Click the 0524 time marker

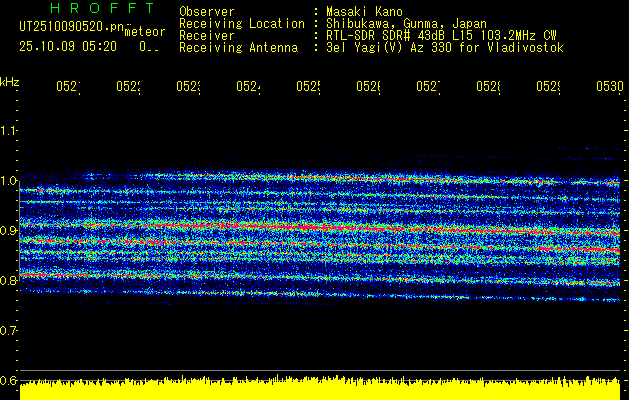point(248,87)
